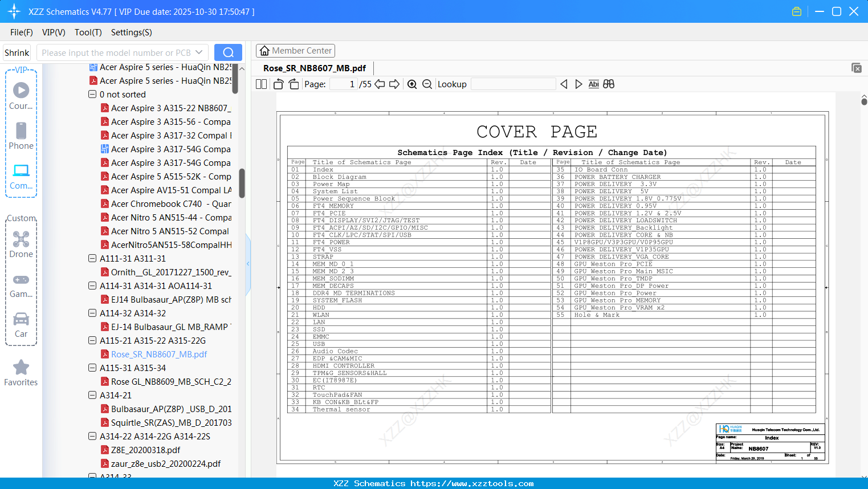Open the Drone category

coord(21,244)
